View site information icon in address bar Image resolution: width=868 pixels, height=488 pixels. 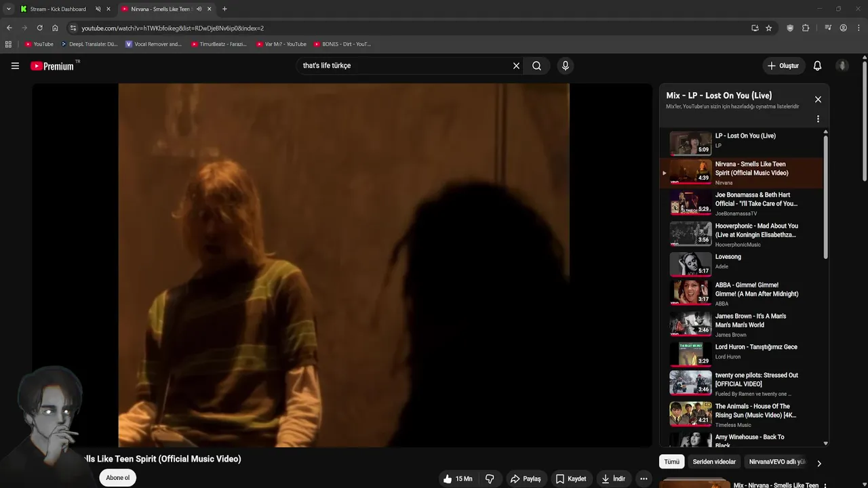click(73, 28)
